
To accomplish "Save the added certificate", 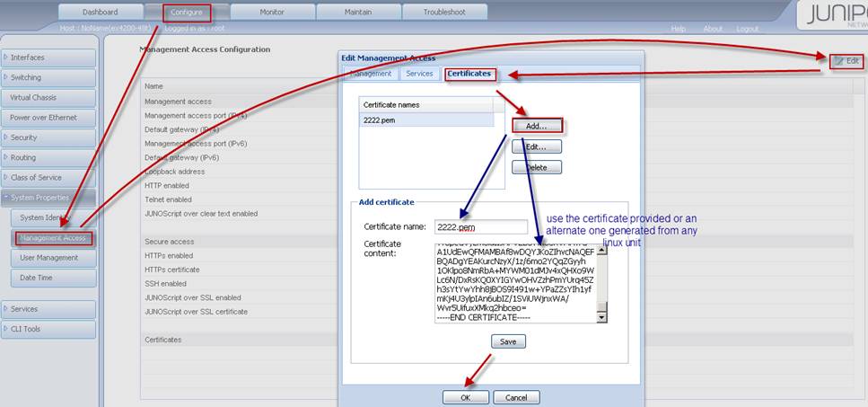I will (508, 341).
